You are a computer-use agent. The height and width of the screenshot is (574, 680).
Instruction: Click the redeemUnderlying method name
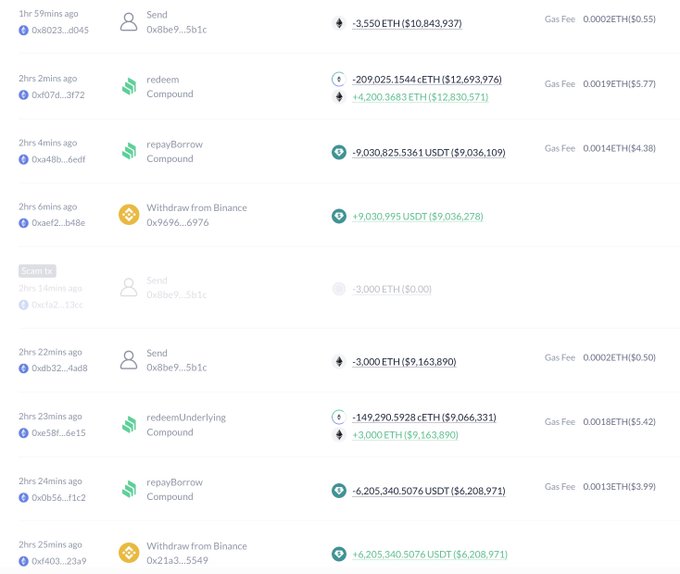(x=186, y=417)
